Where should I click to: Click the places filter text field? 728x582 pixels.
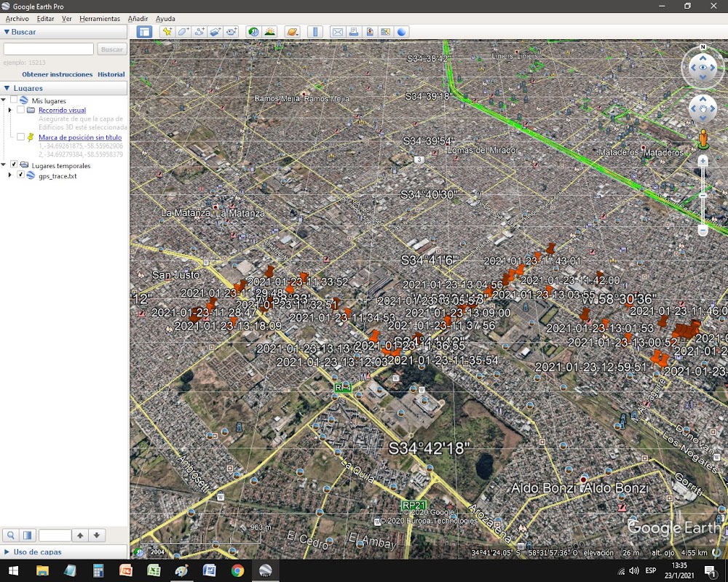coord(55,535)
